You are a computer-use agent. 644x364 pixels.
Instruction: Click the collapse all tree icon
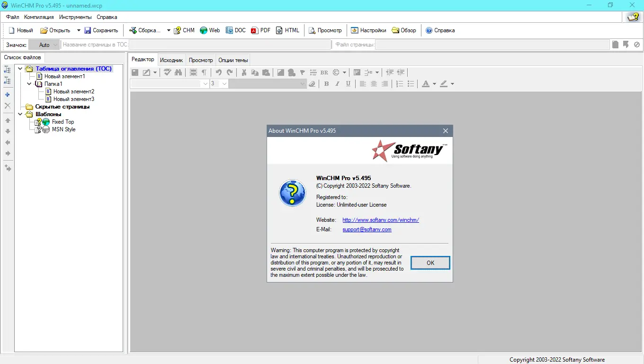[8, 81]
